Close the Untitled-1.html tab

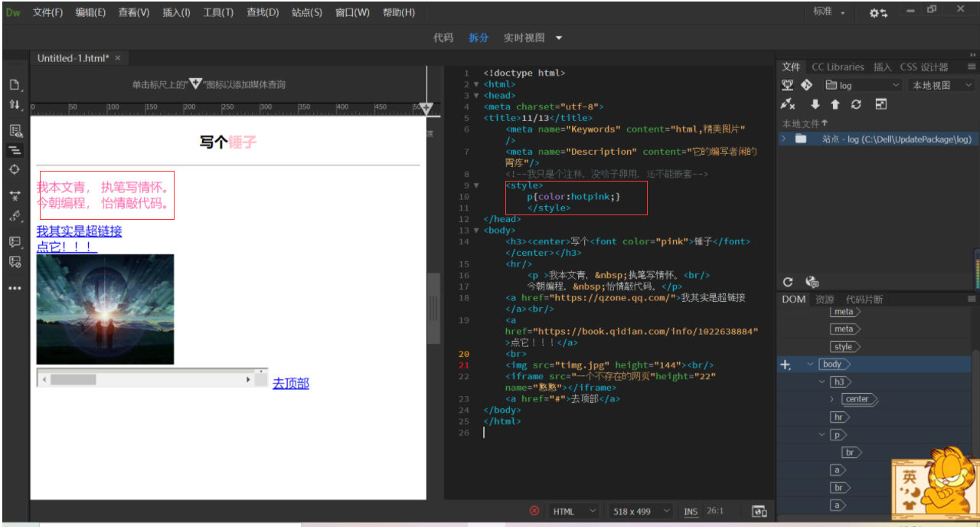[118, 58]
